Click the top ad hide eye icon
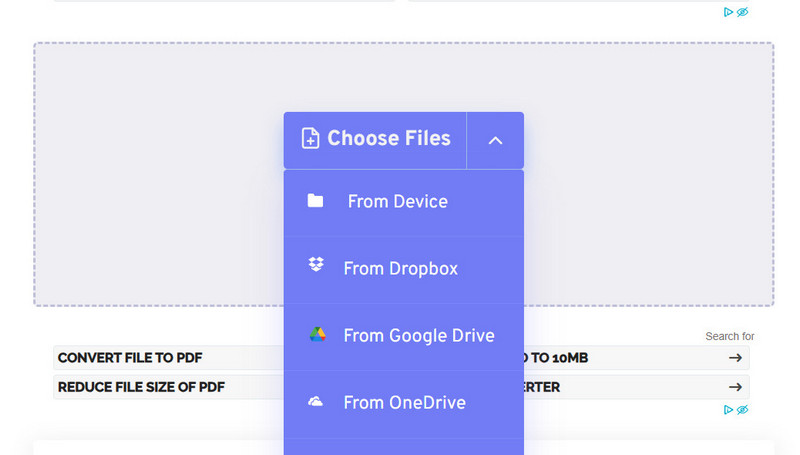This screenshot has width=800, height=455. tap(742, 12)
